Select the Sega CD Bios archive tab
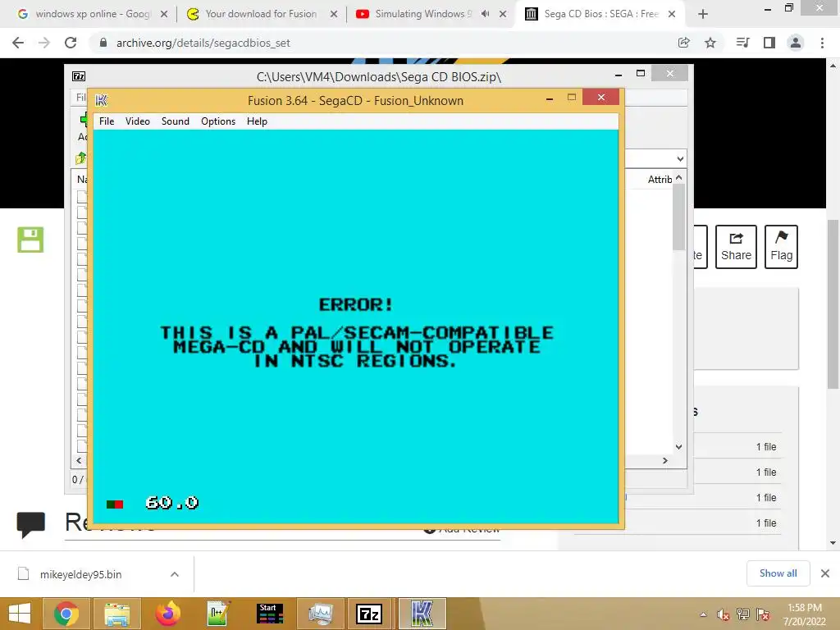 coord(600,14)
